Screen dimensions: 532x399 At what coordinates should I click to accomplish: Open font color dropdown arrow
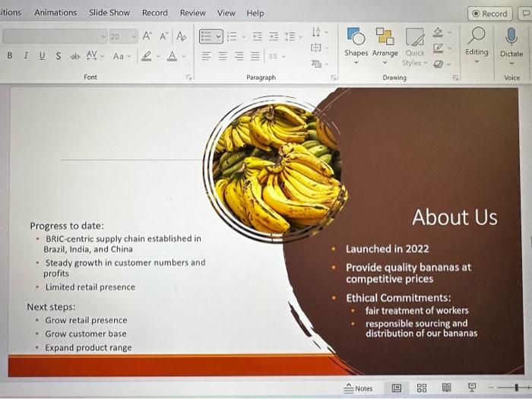point(184,56)
